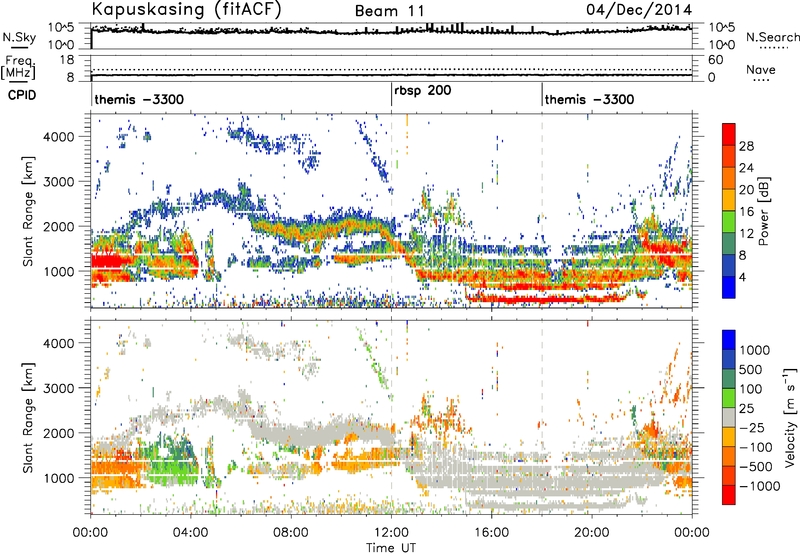
Task: Click the Kapuskasing (fitACF) plot title
Action: coord(186,9)
